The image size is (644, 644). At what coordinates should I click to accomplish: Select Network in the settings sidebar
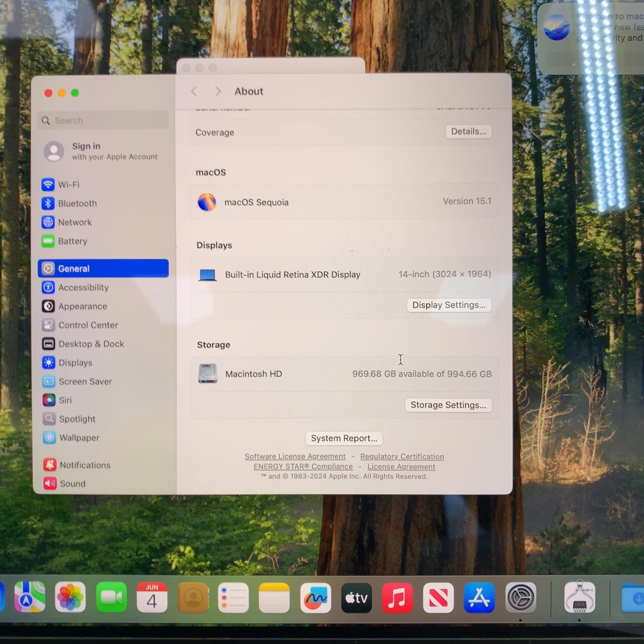click(67, 222)
